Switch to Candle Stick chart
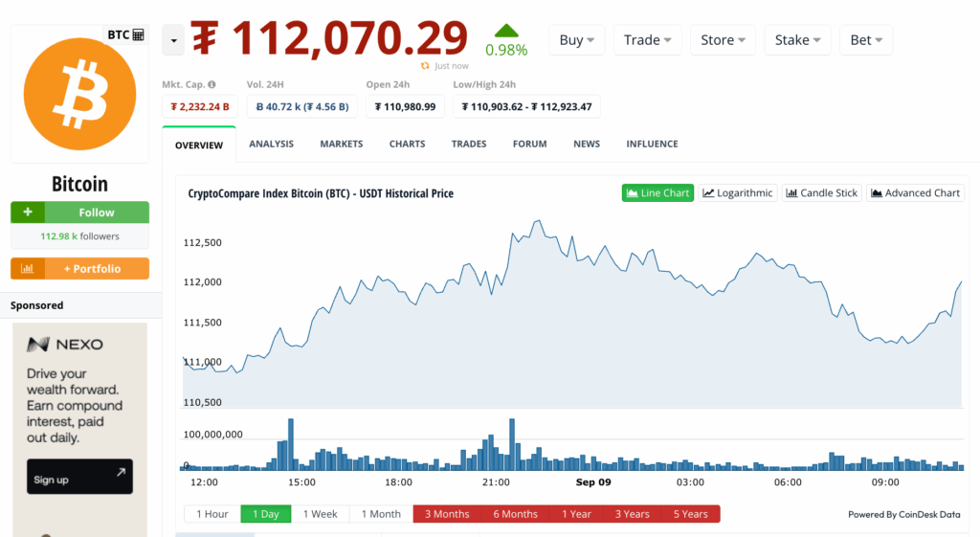Screen dimensions: 980x537 821,192
